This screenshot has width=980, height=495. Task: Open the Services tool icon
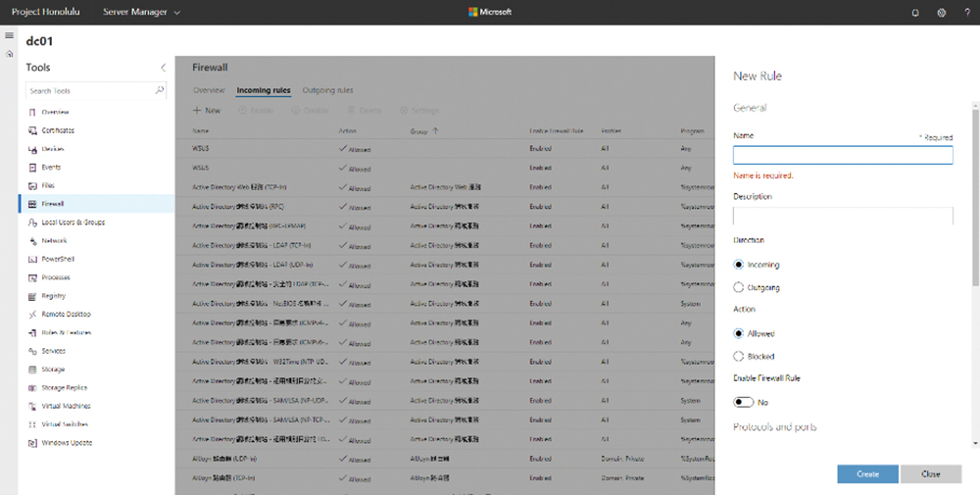click(x=32, y=351)
